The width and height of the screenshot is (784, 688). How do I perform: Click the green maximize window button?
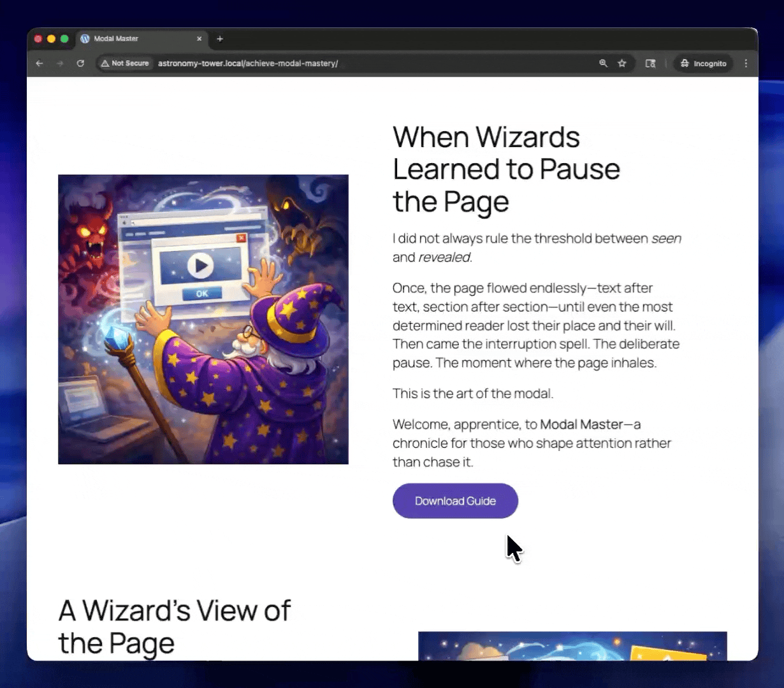tap(64, 39)
